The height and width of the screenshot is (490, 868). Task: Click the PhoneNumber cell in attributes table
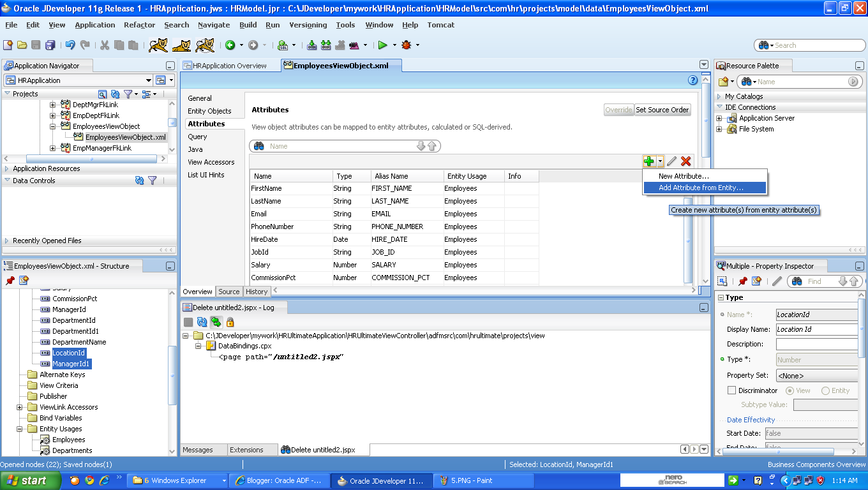click(x=292, y=226)
